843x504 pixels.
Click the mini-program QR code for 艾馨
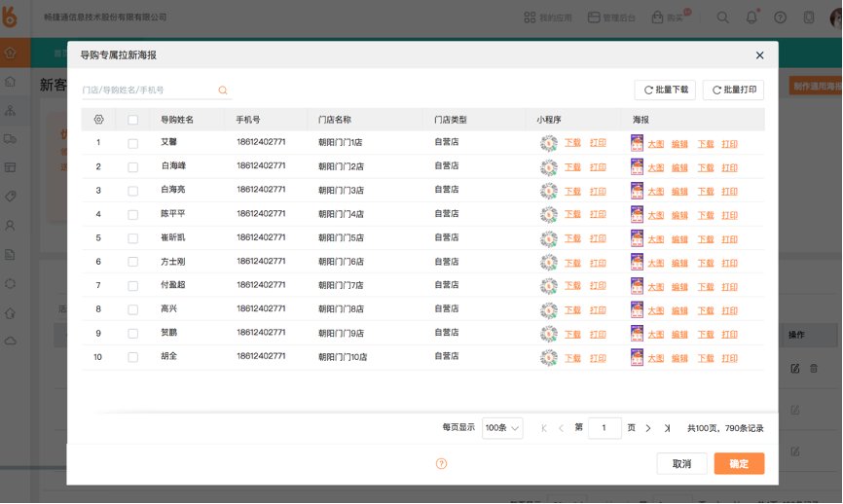[x=549, y=143]
